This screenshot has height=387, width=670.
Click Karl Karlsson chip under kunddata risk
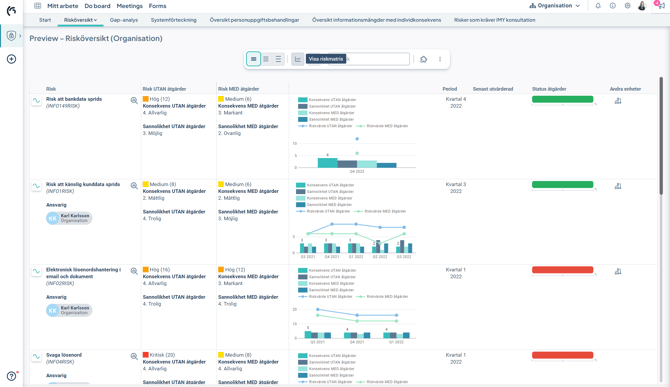coord(69,218)
